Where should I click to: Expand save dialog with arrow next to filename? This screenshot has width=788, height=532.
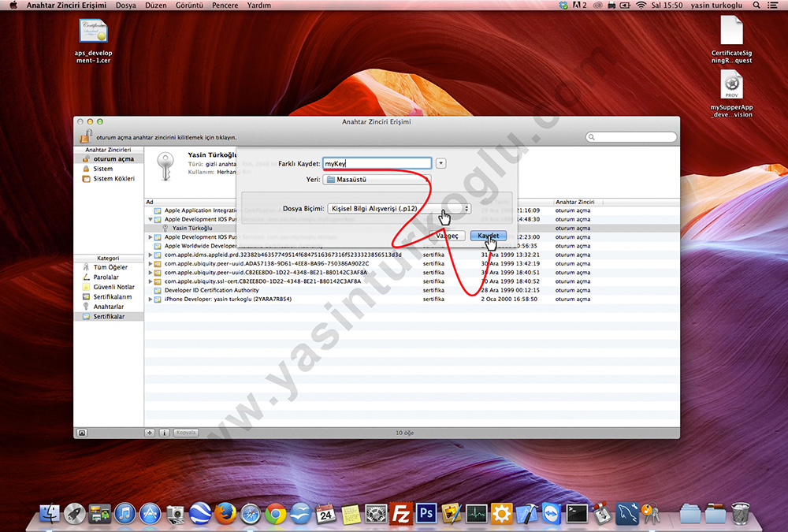coord(440,163)
